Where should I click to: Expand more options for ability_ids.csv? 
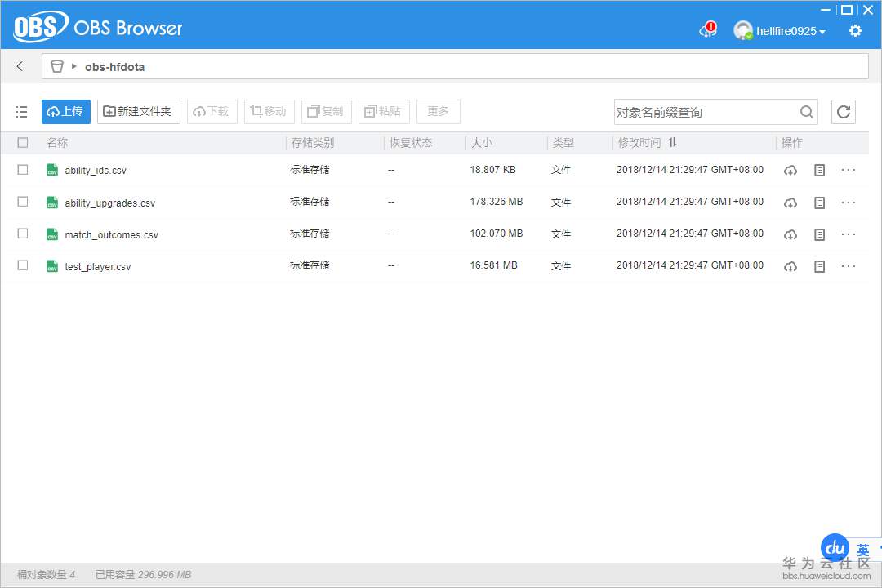point(849,170)
